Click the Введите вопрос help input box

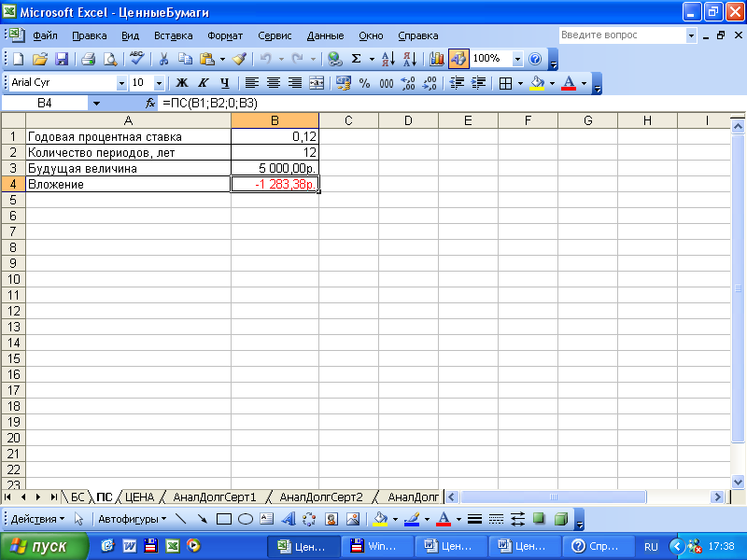(622, 35)
